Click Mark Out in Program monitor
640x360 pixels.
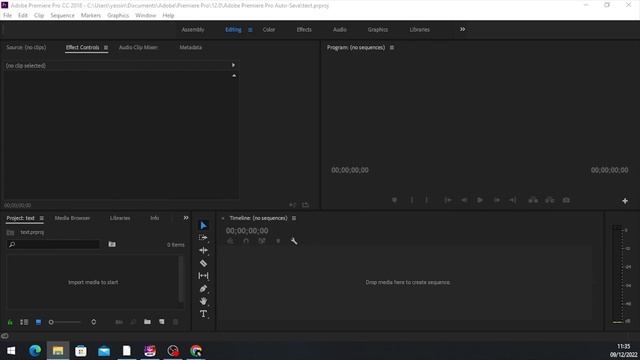coord(427,200)
